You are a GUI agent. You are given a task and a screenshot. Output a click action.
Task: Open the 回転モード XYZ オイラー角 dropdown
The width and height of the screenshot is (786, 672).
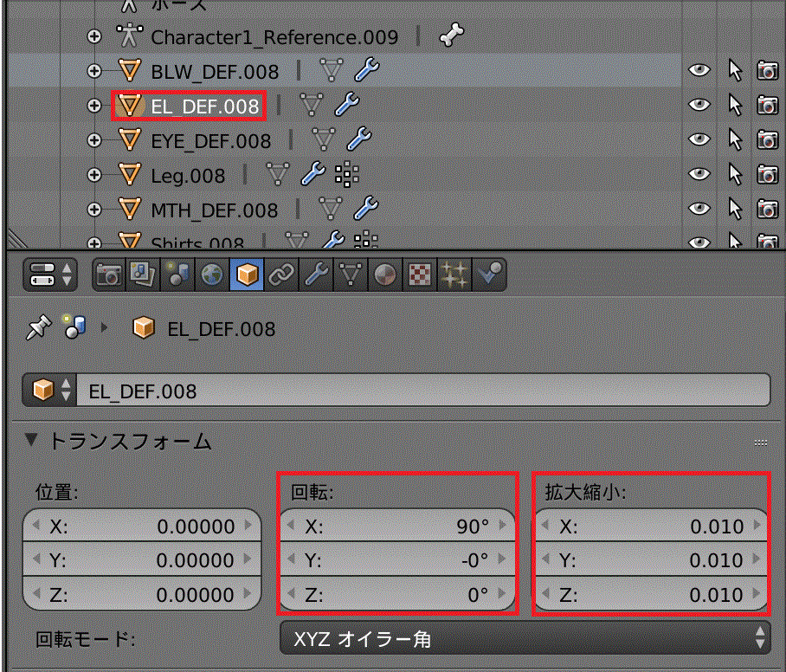coord(525,640)
